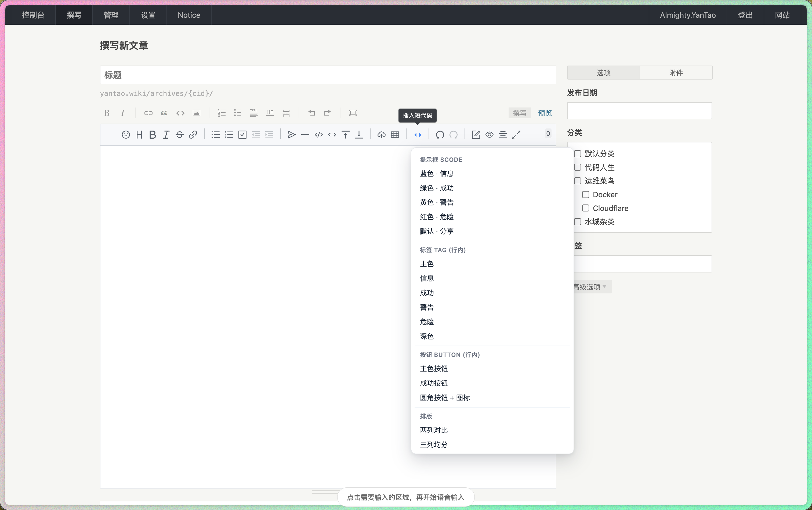
Task: Click 登出 to log out
Action: (x=745, y=15)
